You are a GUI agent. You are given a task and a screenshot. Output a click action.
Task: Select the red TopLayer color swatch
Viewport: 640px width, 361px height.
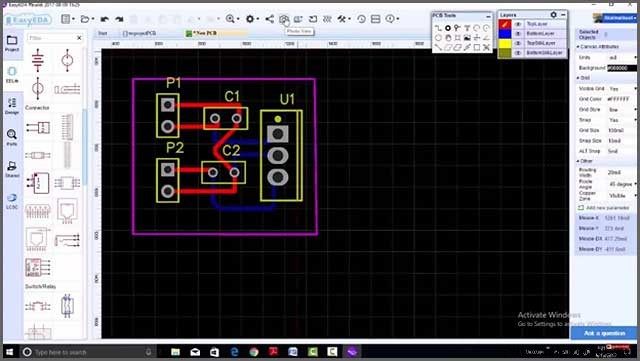[x=505, y=24]
